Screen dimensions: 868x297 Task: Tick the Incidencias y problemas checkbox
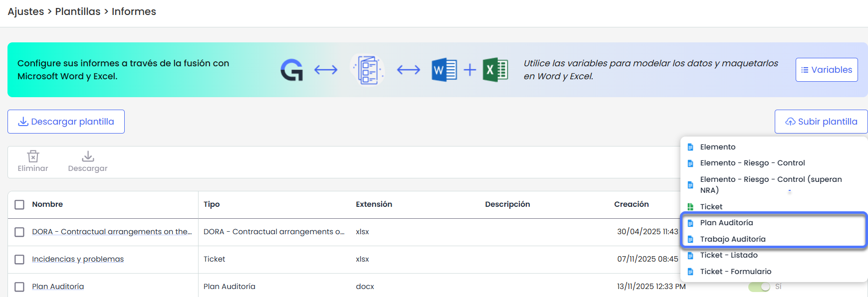pyautogui.click(x=19, y=260)
